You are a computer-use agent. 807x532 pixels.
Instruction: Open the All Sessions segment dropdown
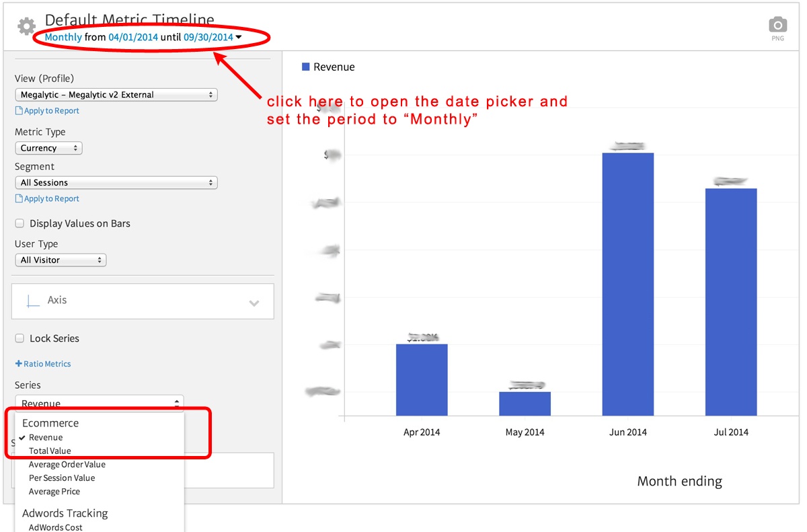(x=116, y=182)
